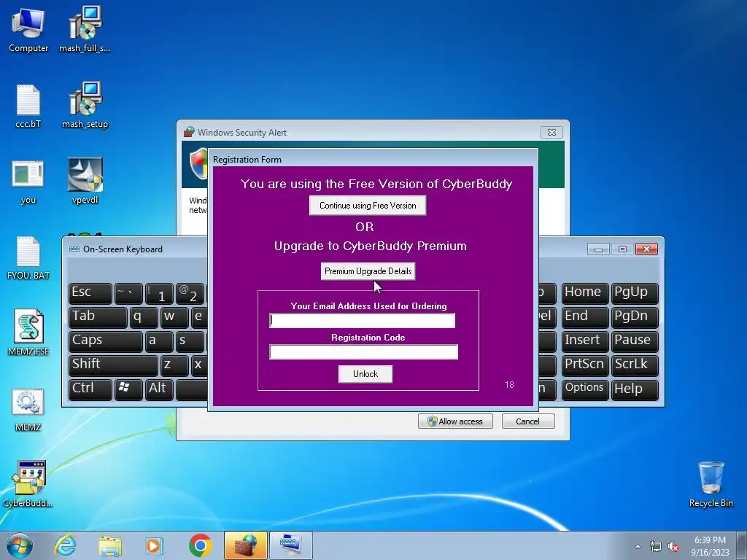Select the vpevdl desktop icon

point(85,181)
